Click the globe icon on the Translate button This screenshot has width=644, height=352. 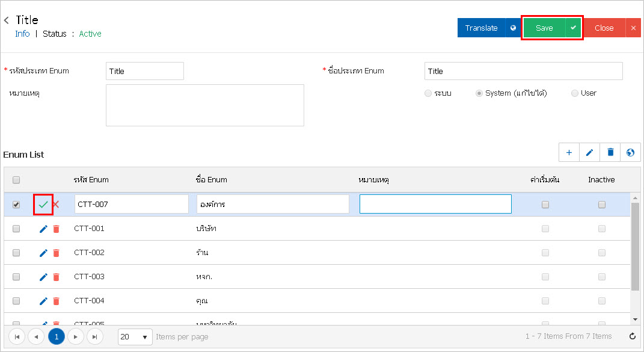click(x=513, y=28)
